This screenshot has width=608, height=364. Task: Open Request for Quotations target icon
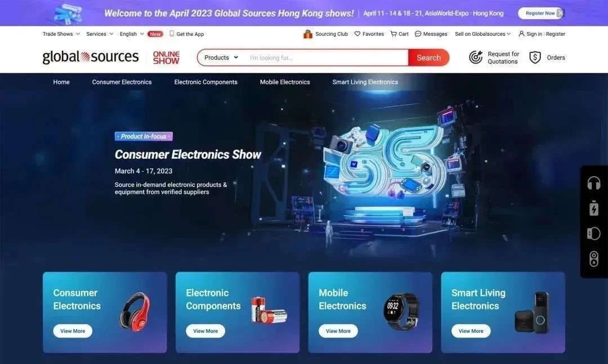pyautogui.click(x=476, y=57)
